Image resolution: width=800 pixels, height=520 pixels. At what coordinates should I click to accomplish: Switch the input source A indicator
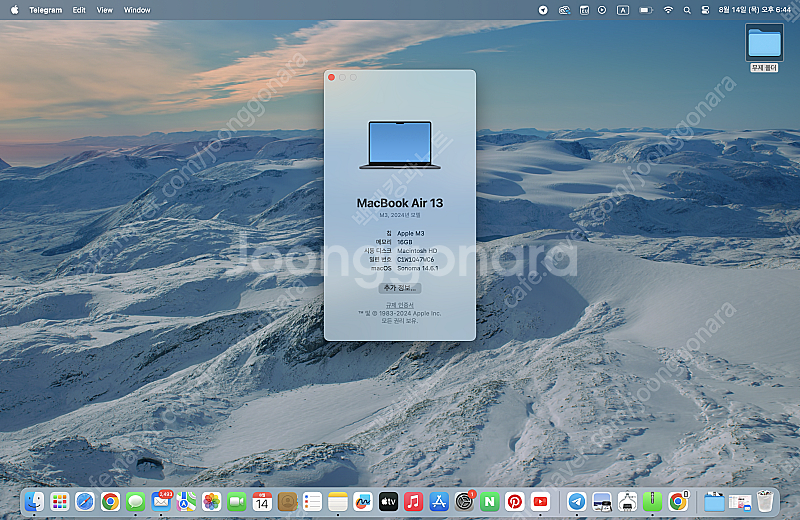[x=622, y=10]
